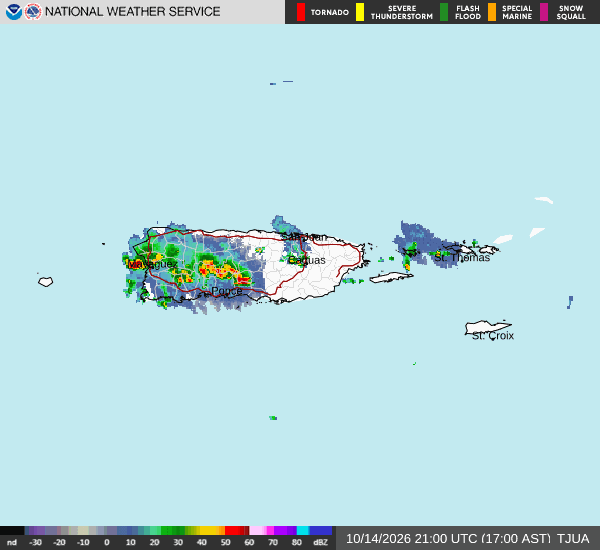Viewport: 600px width, 550px height.
Task: Click the dBZ unit label
Action: [x=320, y=542]
